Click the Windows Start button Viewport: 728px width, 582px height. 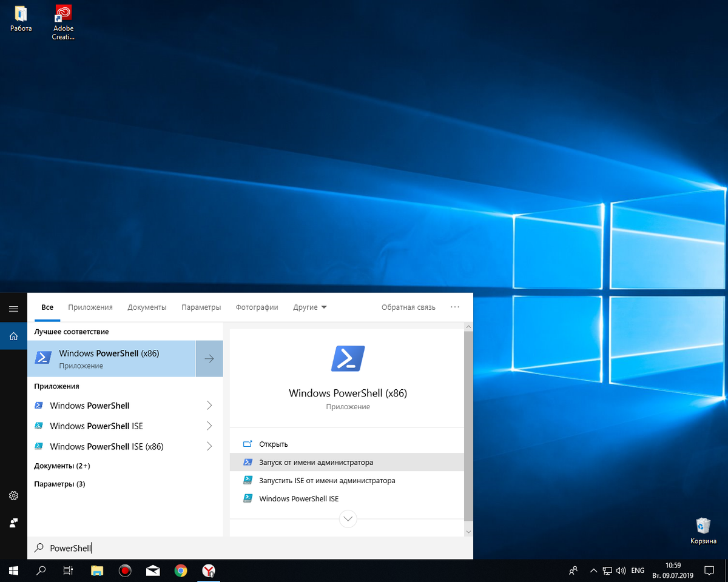tap(13, 570)
